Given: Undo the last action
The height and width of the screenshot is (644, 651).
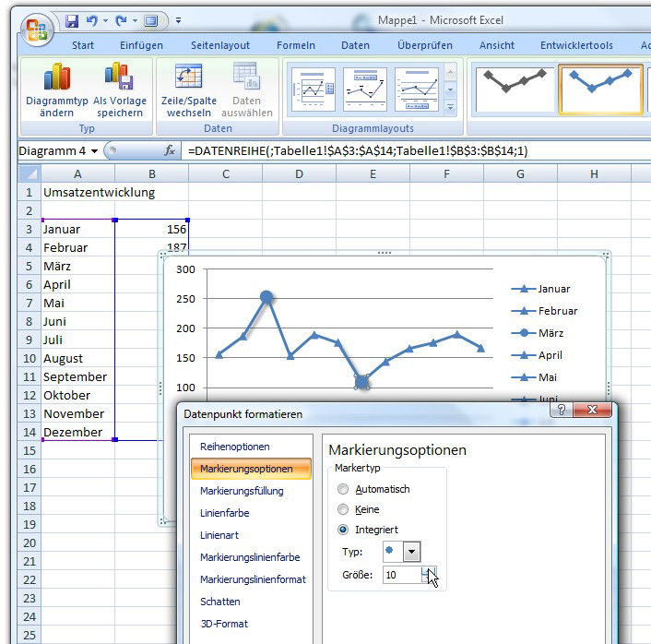Looking at the screenshot, I should pos(92,20).
